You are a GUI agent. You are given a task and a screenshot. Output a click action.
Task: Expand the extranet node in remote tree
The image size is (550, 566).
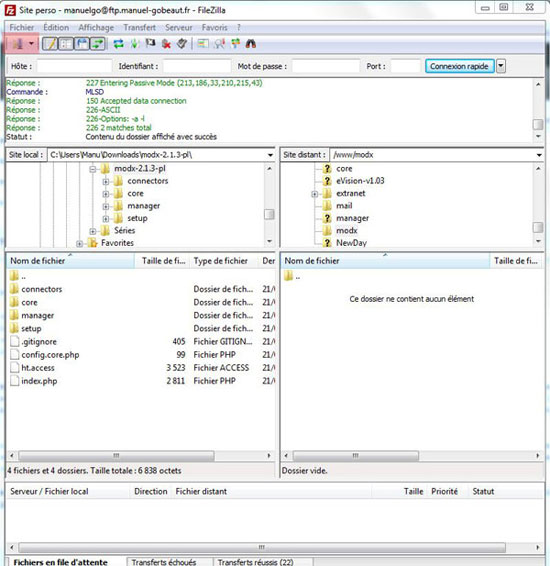(x=315, y=194)
